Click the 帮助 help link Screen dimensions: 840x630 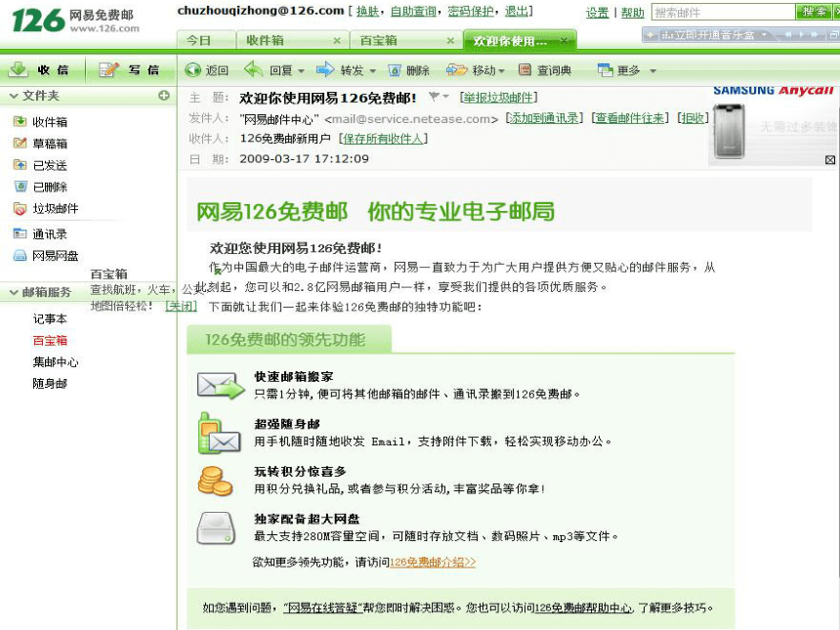(633, 13)
